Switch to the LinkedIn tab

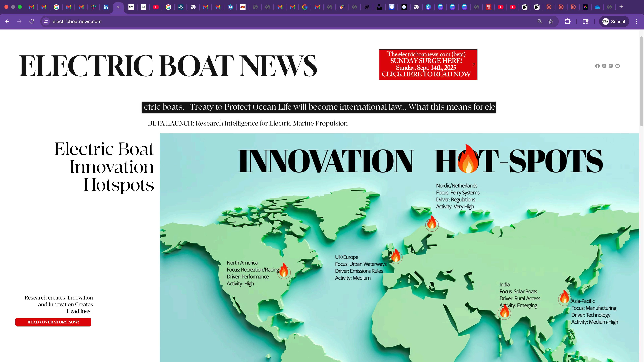pos(106,7)
